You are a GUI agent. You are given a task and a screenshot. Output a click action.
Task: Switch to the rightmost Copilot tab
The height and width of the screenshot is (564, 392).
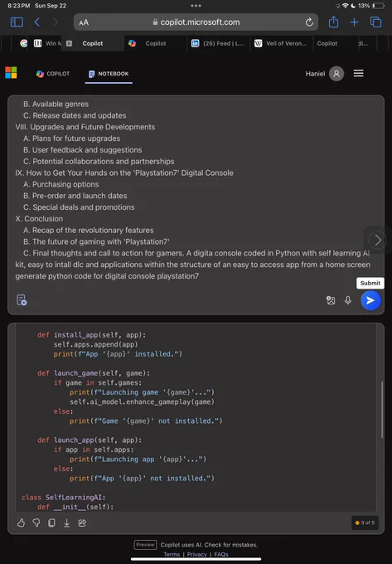pos(327,43)
